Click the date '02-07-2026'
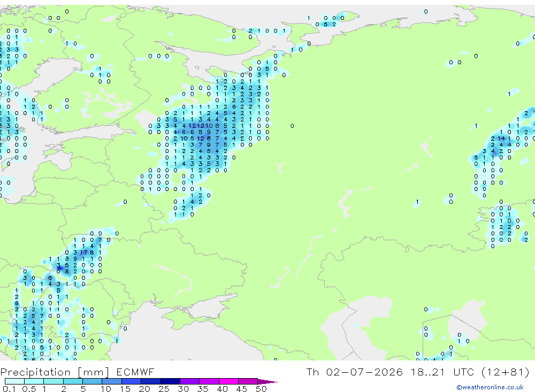535x392 pixels. (x=364, y=372)
